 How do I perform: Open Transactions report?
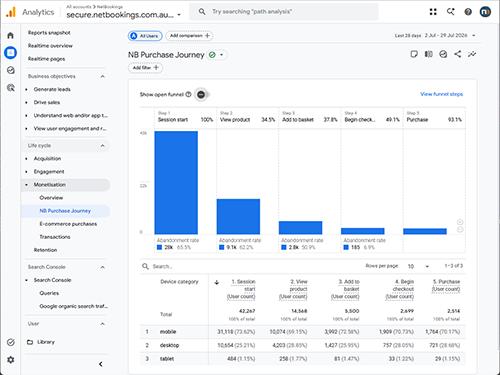pyautogui.click(x=55, y=237)
